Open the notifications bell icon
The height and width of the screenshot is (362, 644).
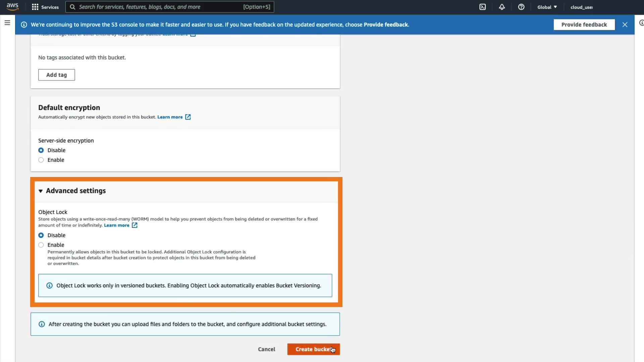point(502,7)
